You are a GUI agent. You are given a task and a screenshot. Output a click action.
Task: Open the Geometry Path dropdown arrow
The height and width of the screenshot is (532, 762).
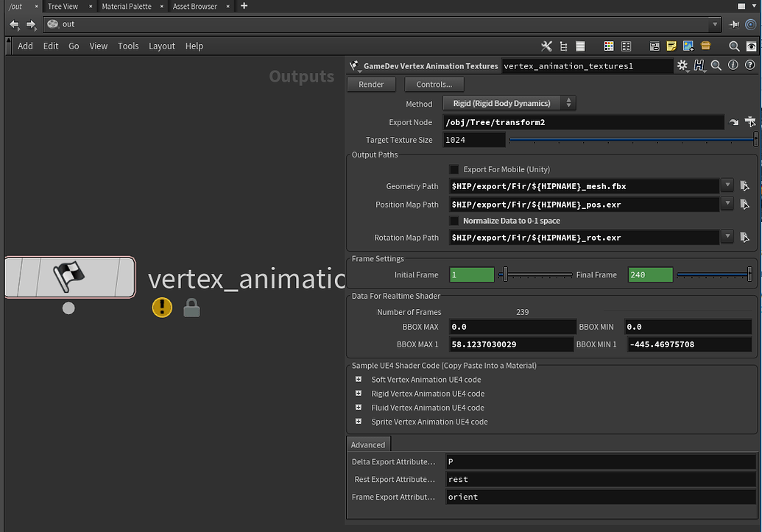click(727, 185)
